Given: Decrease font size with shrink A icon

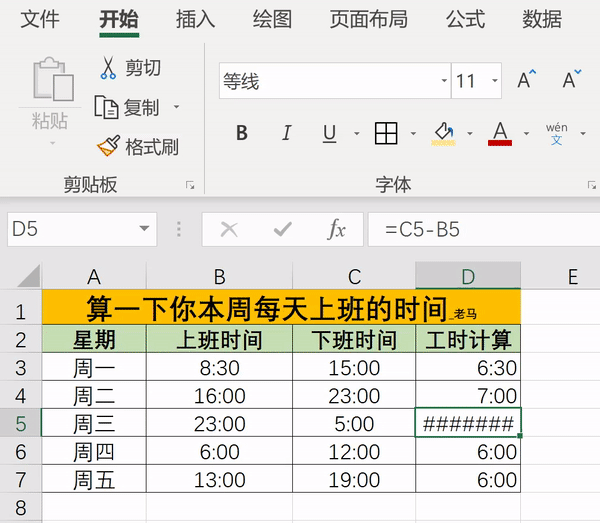Looking at the screenshot, I should tap(572, 80).
